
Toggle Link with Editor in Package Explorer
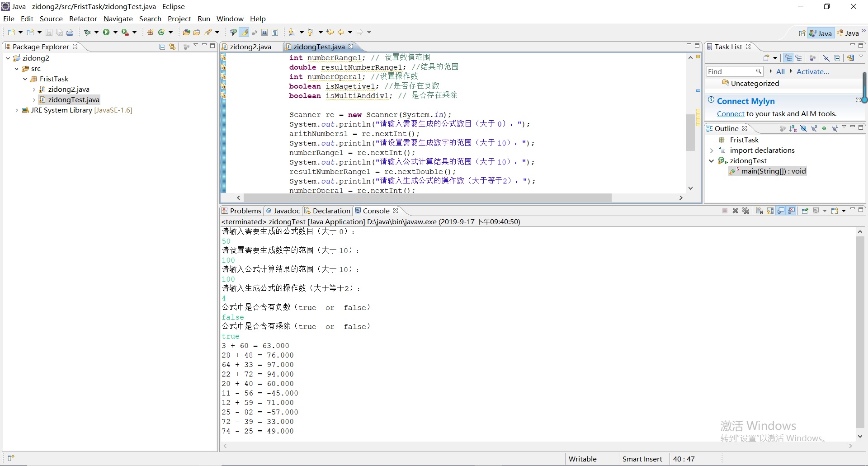pos(172,47)
